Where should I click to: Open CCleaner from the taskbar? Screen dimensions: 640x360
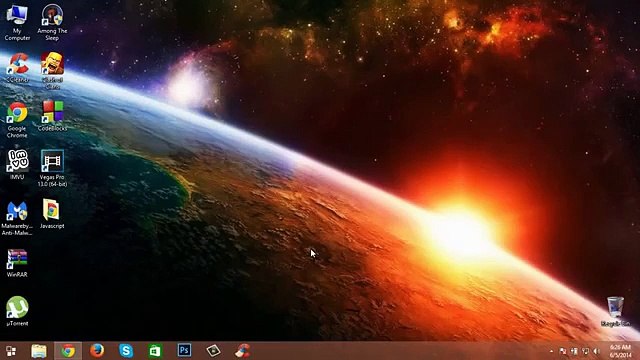pos(242,351)
